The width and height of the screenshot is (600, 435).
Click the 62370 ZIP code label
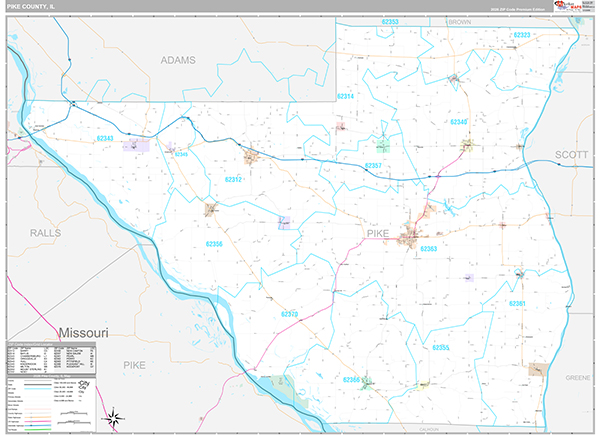click(290, 315)
